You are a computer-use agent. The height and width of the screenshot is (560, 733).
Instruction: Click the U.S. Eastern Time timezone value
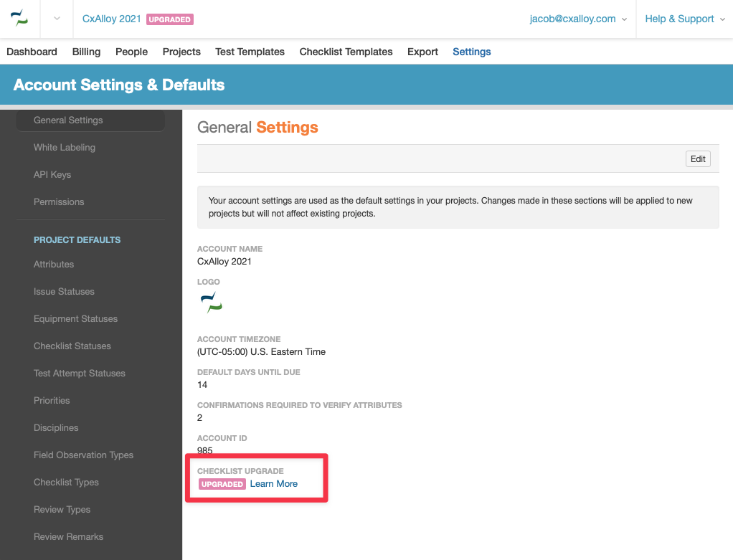pyautogui.click(x=261, y=351)
